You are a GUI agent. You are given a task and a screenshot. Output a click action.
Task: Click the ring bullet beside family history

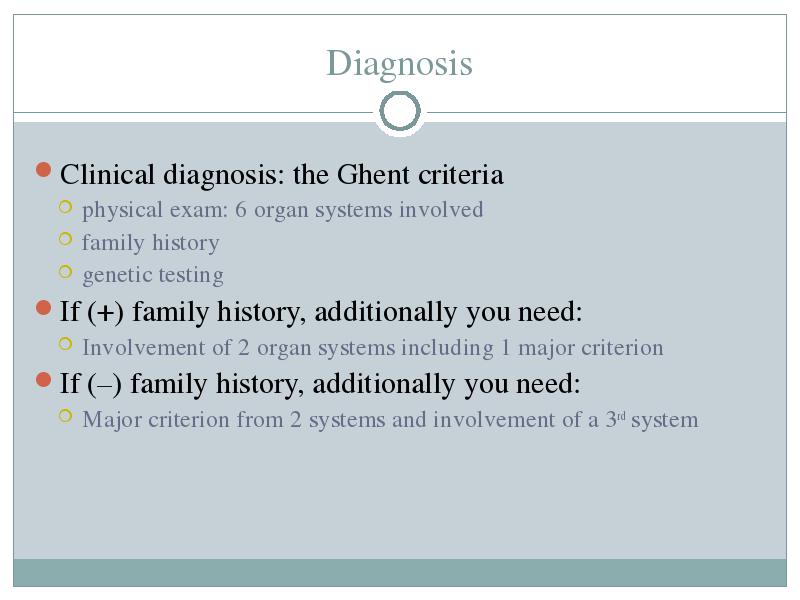65,239
